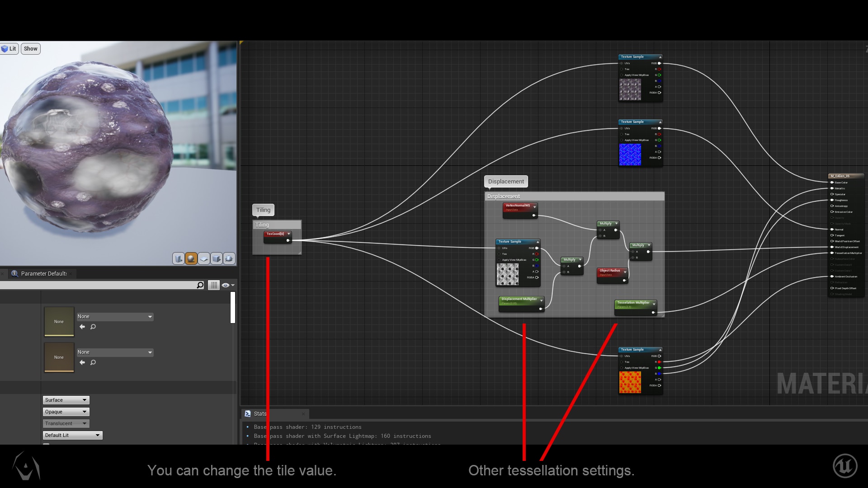Click the property matrix grid icon
Image resolution: width=868 pixels, height=488 pixels.
tap(214, 285)
